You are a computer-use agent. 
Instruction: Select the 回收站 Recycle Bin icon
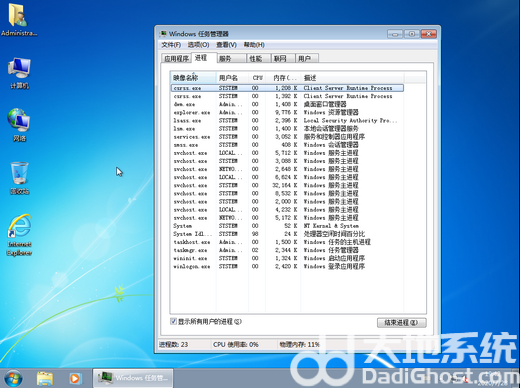(19, 178)
